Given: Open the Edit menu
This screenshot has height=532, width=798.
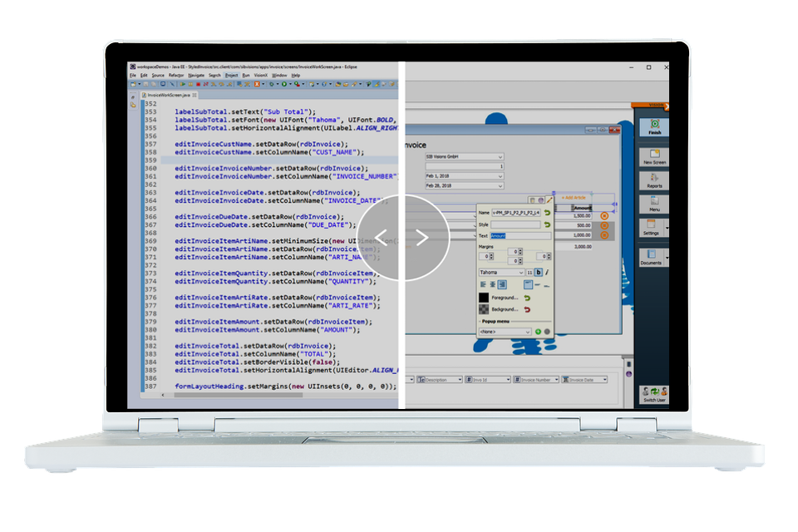Looking at the screenshot, I should coord(144,76).
